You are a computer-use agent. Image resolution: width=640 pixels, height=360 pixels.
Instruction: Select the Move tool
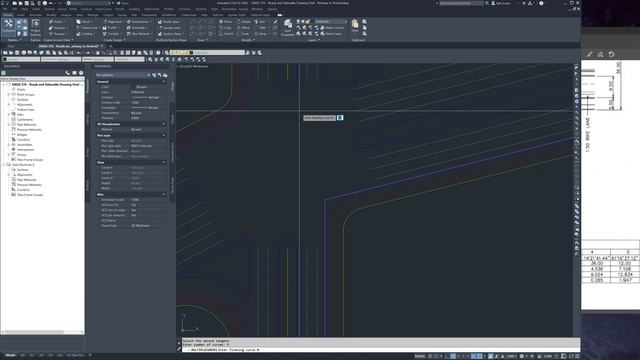click(x=225, y=22)
